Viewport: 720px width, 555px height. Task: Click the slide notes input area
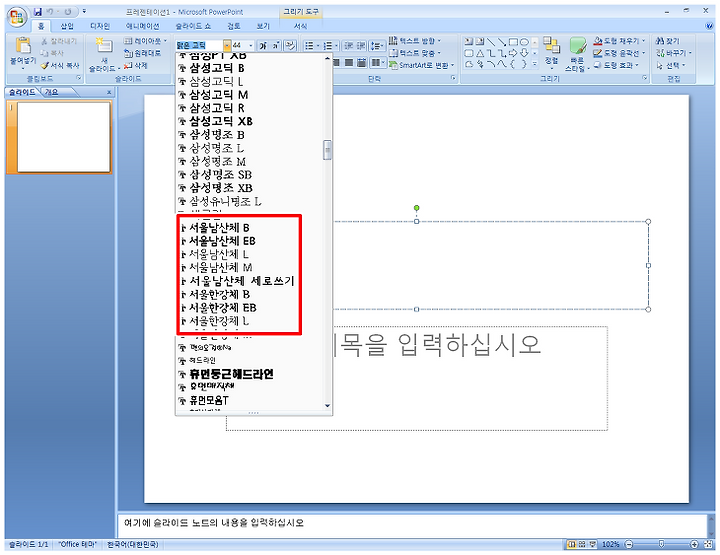tap(412, 525)
